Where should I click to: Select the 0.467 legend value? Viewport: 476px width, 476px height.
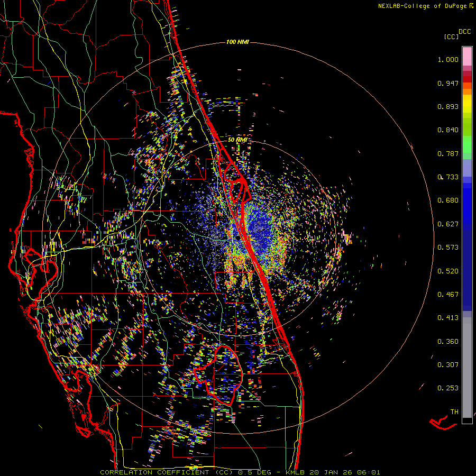point(448,295)
